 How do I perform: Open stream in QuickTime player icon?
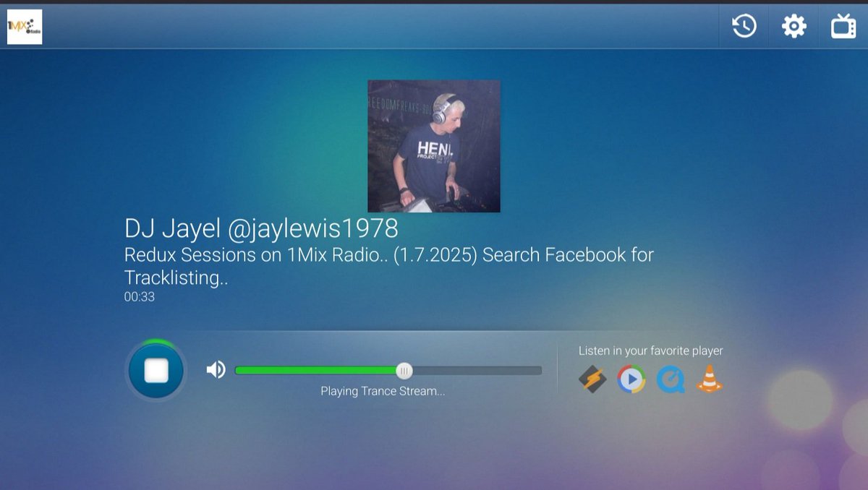click(671, 379)
